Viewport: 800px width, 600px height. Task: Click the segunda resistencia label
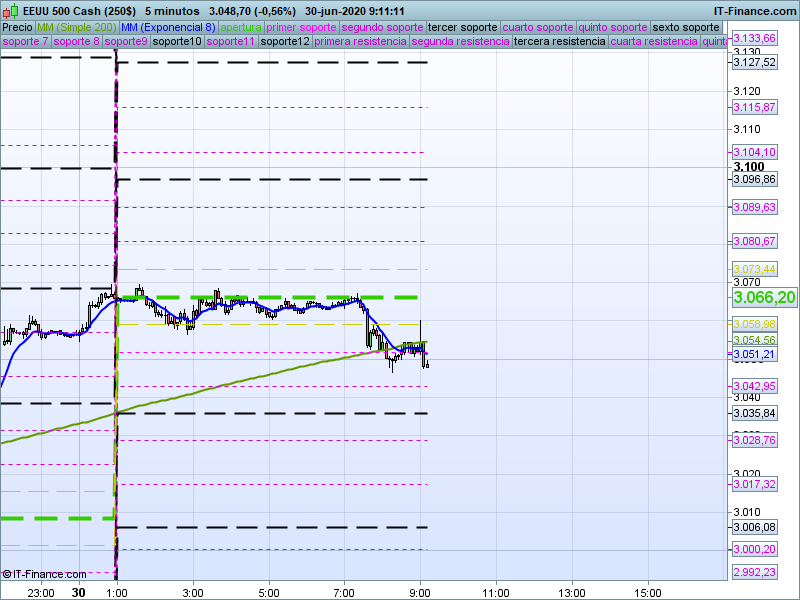click(461, 41)
